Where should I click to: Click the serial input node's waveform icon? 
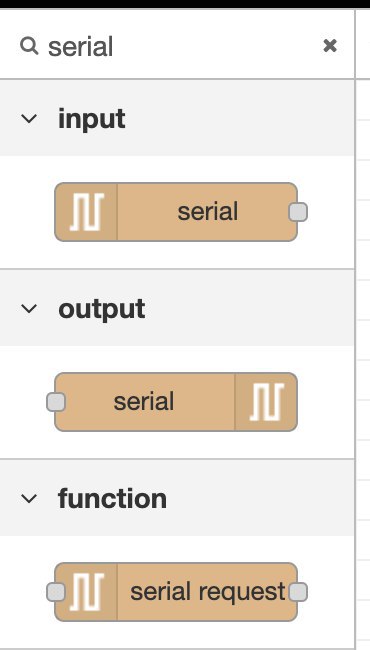click(x=86, y=212)
